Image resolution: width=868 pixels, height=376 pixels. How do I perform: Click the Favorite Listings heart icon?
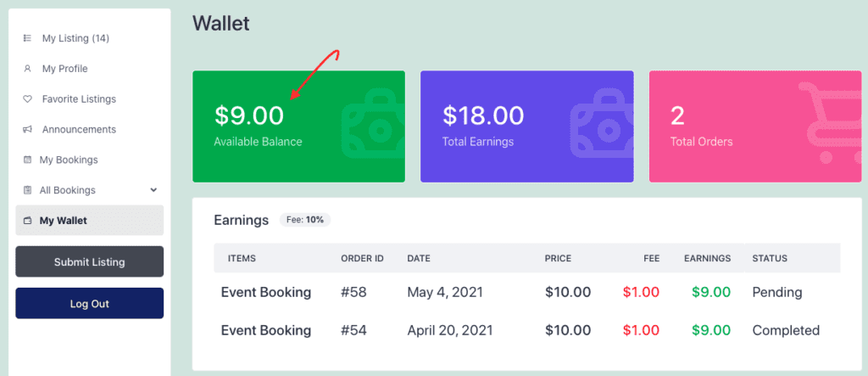coord(26,99)
